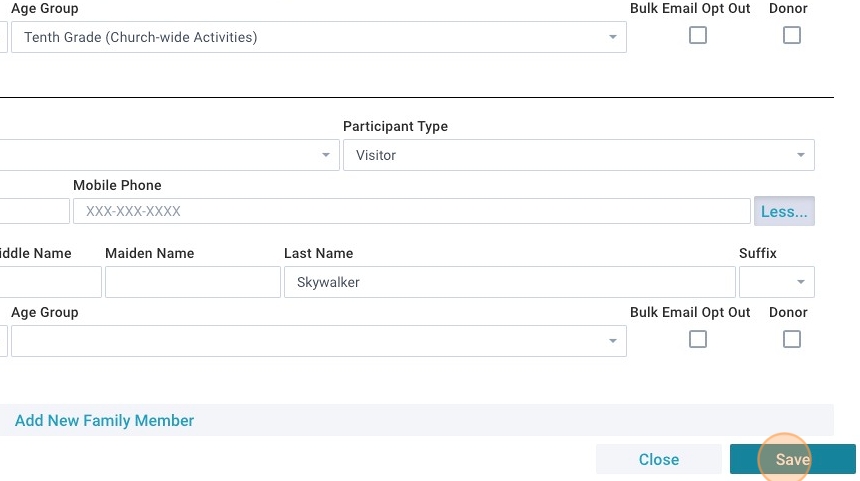Select the Last Name field containing Skywalker
Screen dimensions: 860x481
click(509, 282)
